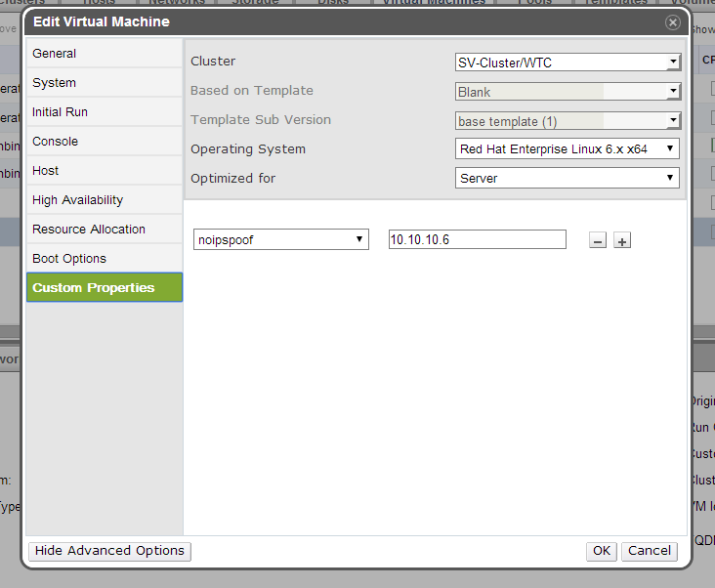The image size is (715, 588).
Task: Select the Custom Properties tab
Action: [x=105, y=288]
